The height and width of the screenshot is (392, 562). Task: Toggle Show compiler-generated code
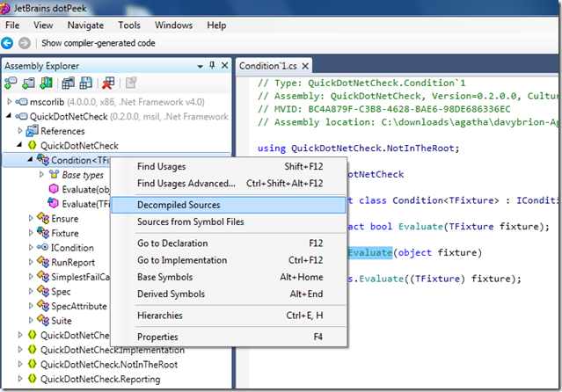tap(99, 43)
